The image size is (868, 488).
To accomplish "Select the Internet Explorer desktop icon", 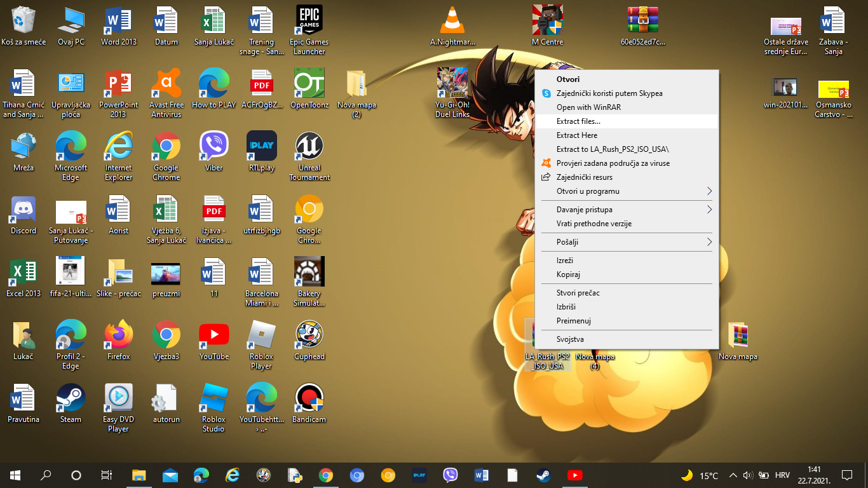I will coord(119,156).
